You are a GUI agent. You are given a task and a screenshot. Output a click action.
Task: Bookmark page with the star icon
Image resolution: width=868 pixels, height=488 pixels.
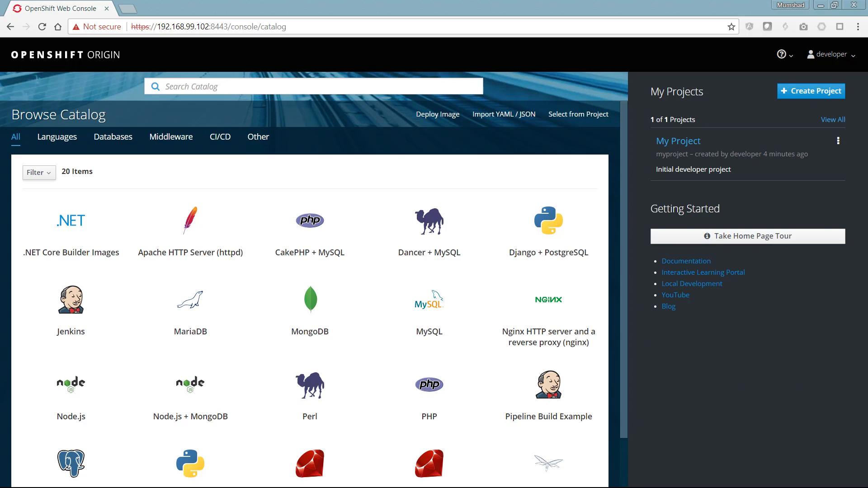tap(731, 27)
